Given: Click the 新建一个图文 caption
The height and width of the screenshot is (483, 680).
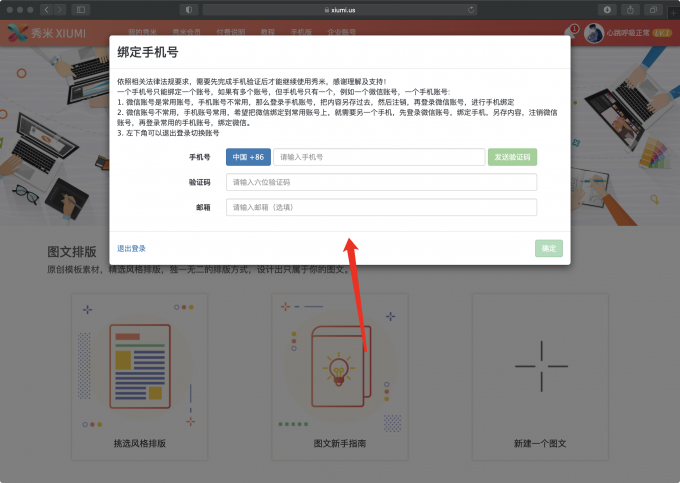Looking at the screenshot, I should [540, 443].
